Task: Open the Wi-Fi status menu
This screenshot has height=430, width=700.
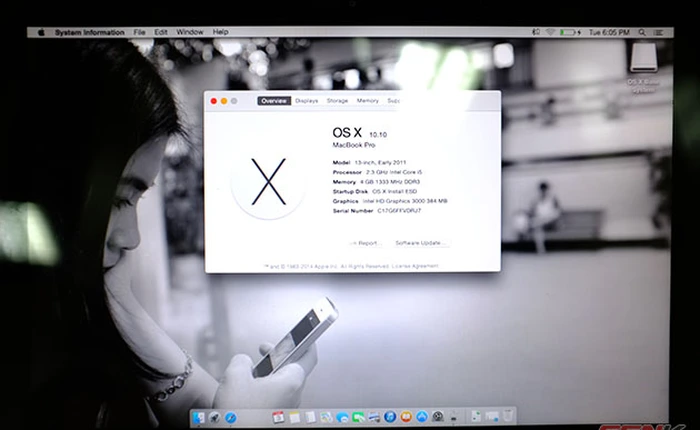Action: coord(550,32)
